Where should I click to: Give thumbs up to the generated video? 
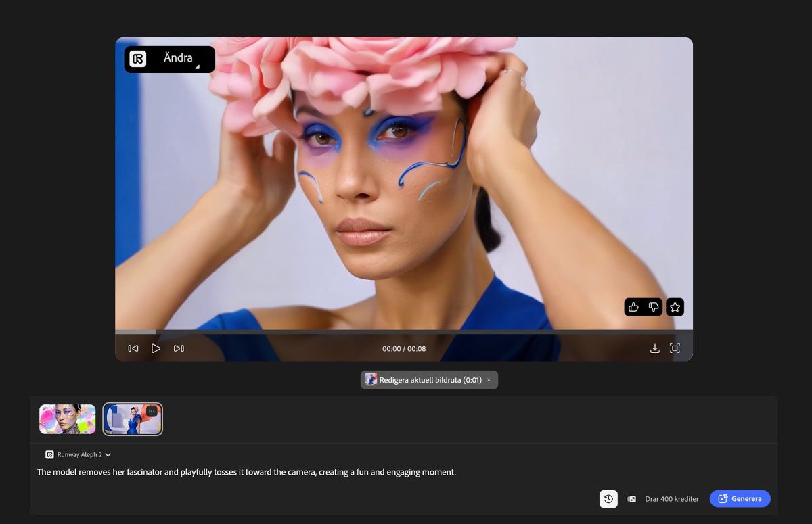pos(633,307)
